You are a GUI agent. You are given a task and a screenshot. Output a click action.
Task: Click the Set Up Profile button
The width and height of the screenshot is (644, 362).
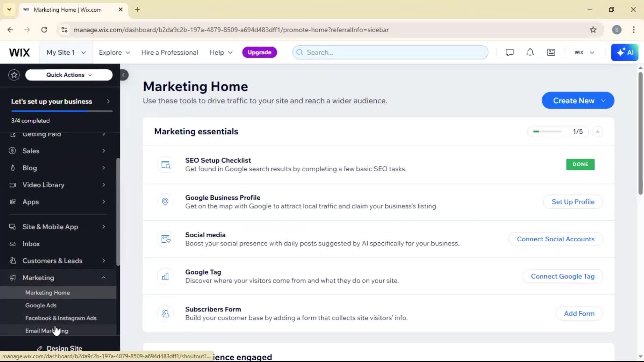573,202
